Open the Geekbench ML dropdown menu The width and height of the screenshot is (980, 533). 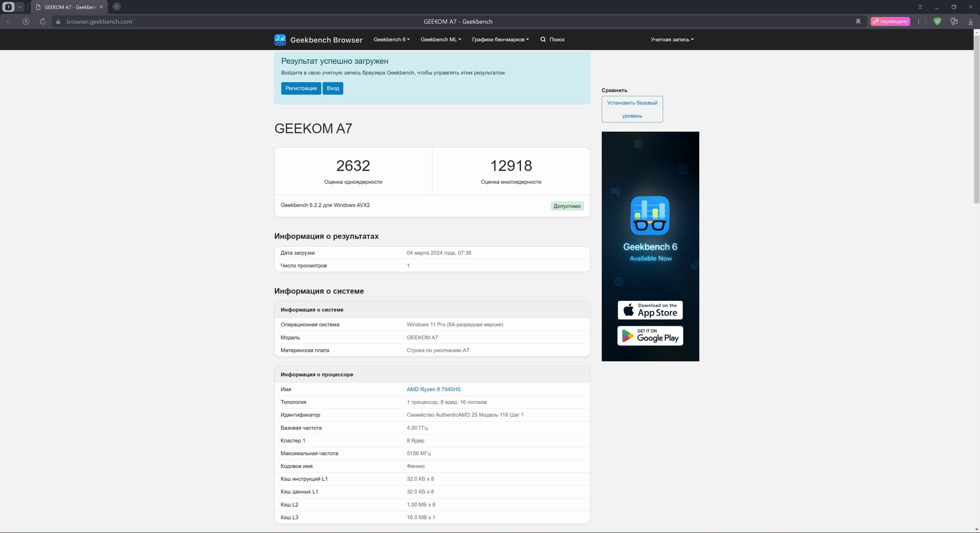[441, 39]
